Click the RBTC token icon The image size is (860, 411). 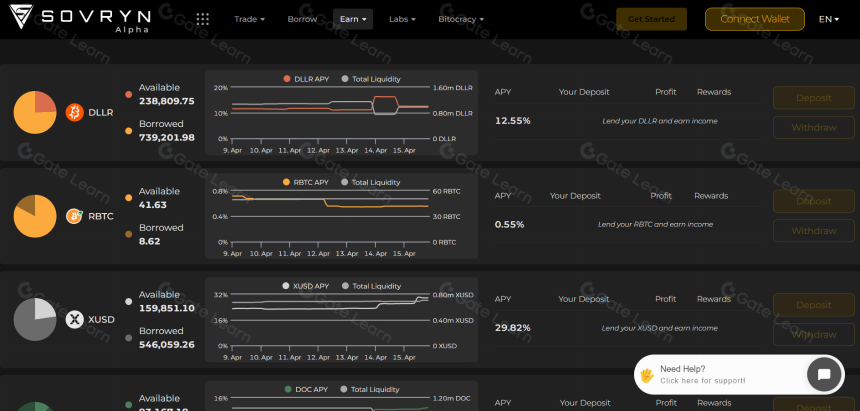(x=75, y=216)
